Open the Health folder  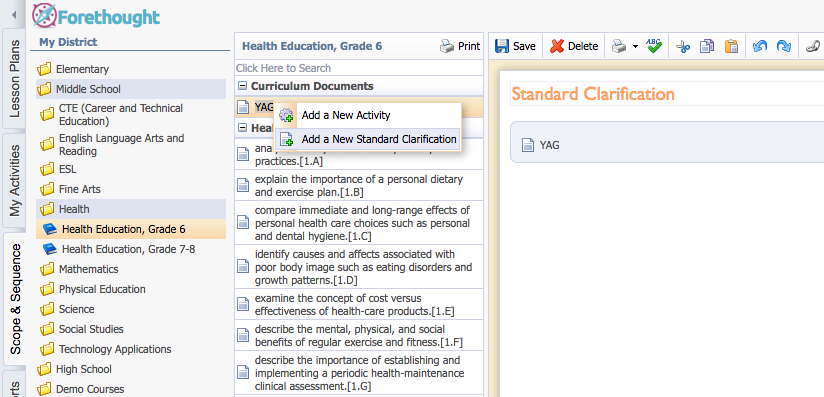pos(131,209)
